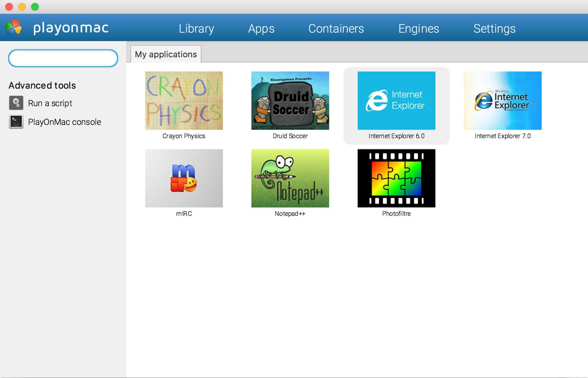Open the Library menu
Viewport: 588px width, 378px height.
196,29
